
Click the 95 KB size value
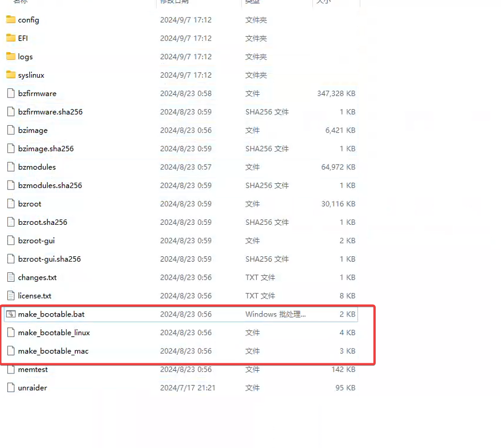346,388
